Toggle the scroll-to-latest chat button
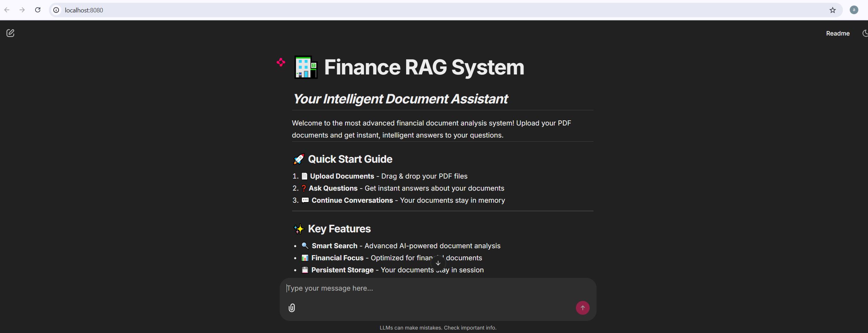The image size is (868, 333). click(x=438, y=263)
